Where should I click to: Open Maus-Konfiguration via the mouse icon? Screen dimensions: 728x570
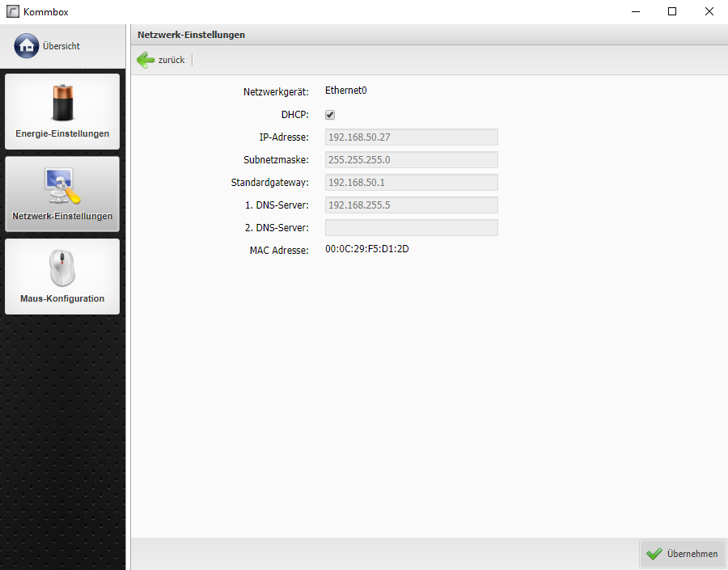[62, 268]
